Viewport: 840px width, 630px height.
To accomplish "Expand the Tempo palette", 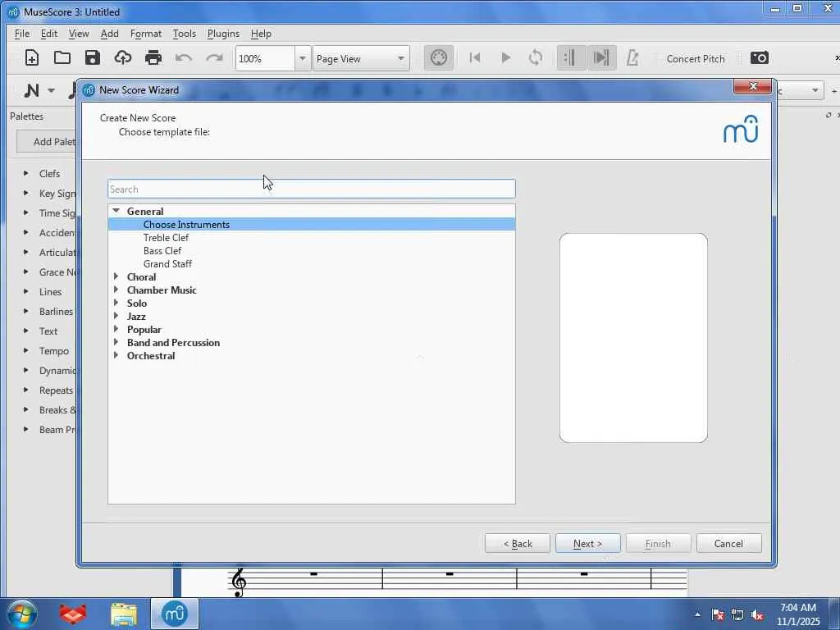I will [x=25, y=350].
